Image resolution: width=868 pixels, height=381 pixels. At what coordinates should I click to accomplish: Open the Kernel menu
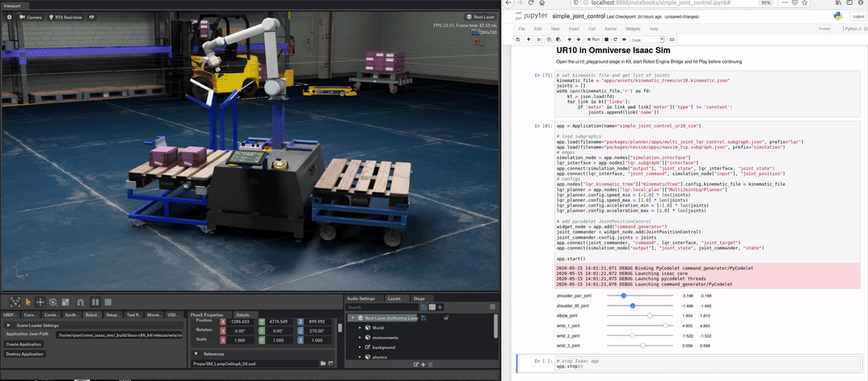click(x=609, y=28)
